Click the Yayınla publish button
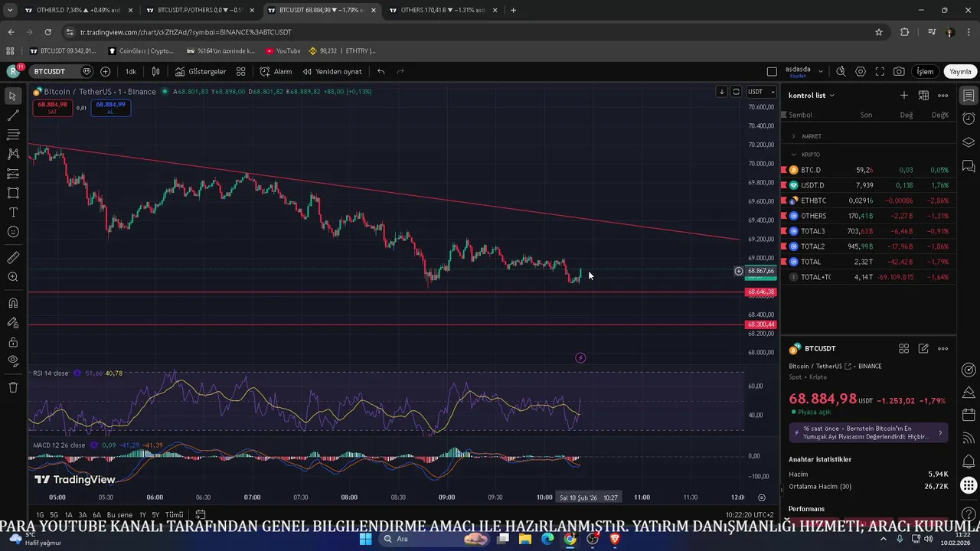This screenshot has height=551, width=980. click(960, 71)
